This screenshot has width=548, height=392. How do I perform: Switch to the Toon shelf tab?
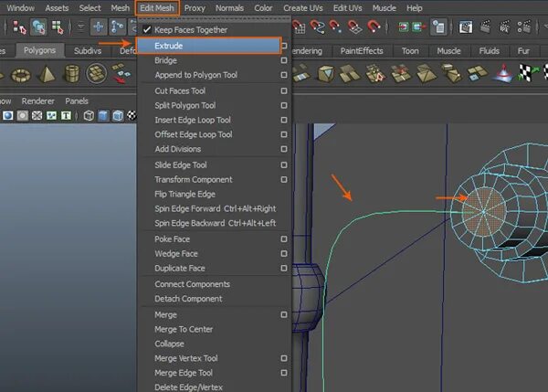coord(410,51)
